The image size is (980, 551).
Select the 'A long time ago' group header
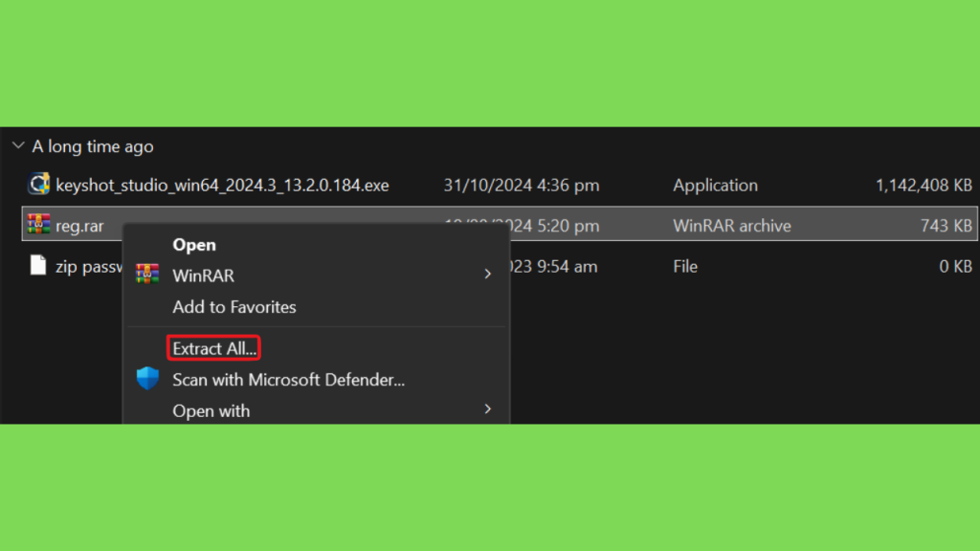93,146
